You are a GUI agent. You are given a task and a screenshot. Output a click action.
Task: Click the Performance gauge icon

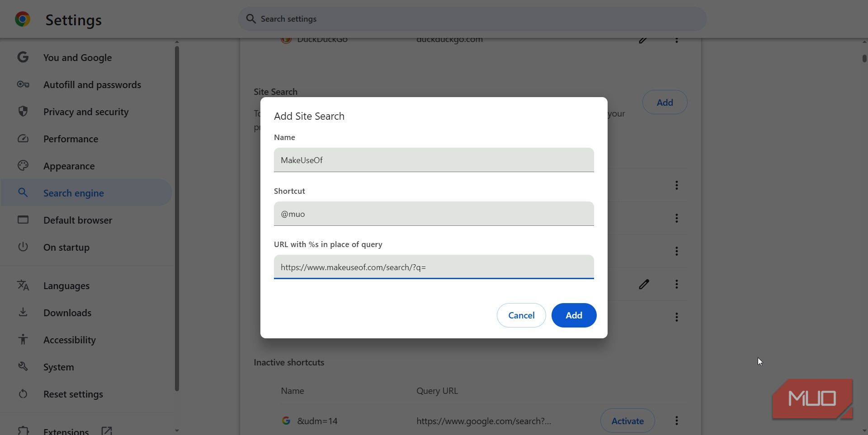(23, 139)
